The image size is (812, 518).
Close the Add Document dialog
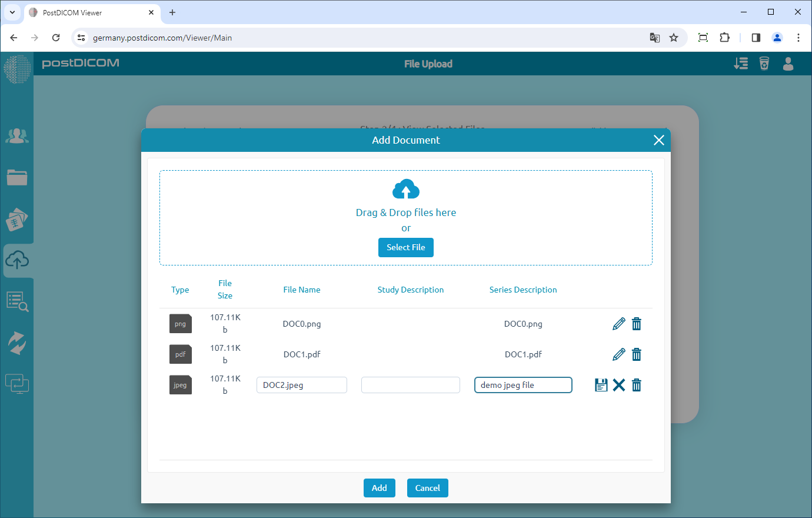click(x=658, y=140)
